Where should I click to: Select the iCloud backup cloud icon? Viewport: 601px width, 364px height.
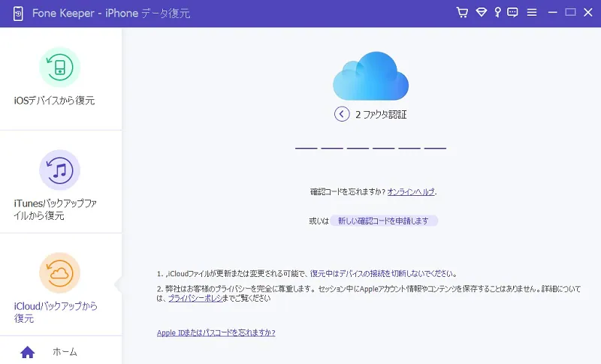(x=59, y=273)
